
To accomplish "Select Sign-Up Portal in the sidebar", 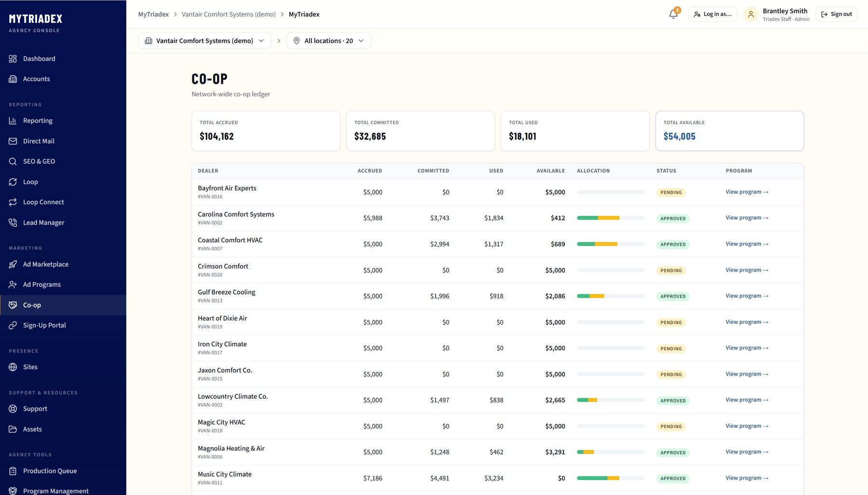I will (63, 325).
